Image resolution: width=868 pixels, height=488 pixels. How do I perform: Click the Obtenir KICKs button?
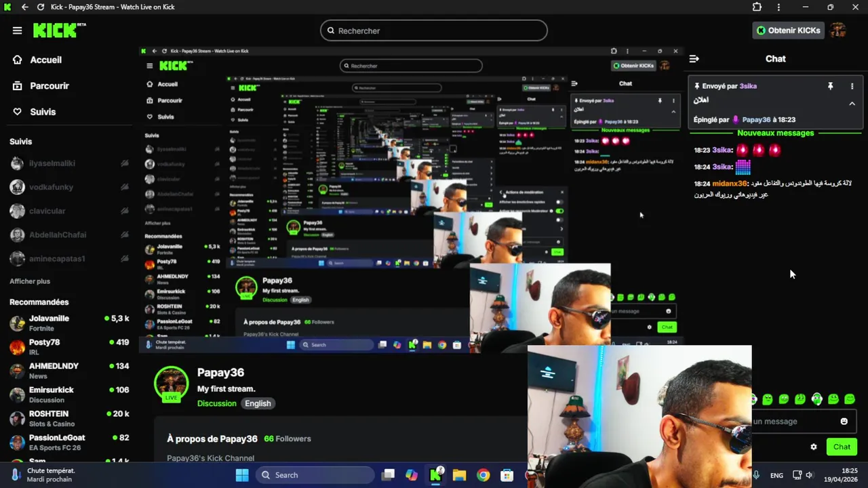coord(788,30)
